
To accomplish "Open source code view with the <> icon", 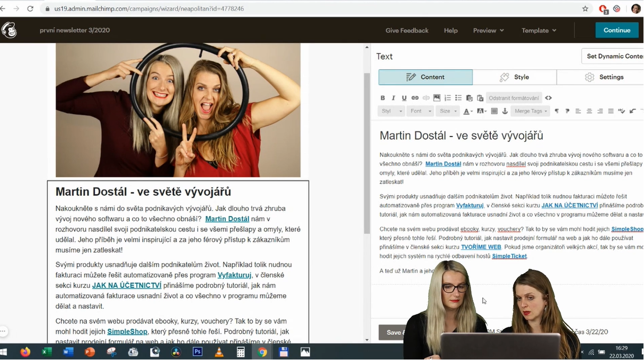I will click(548, 98).
